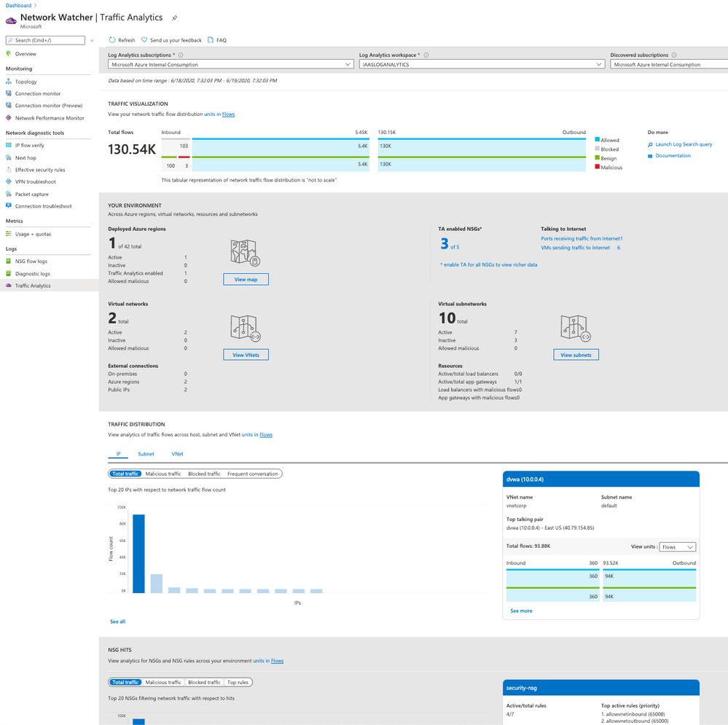Open VPN troubleshoot tool
The width and height of the screenshot is (728, 725).
[35, 182]
